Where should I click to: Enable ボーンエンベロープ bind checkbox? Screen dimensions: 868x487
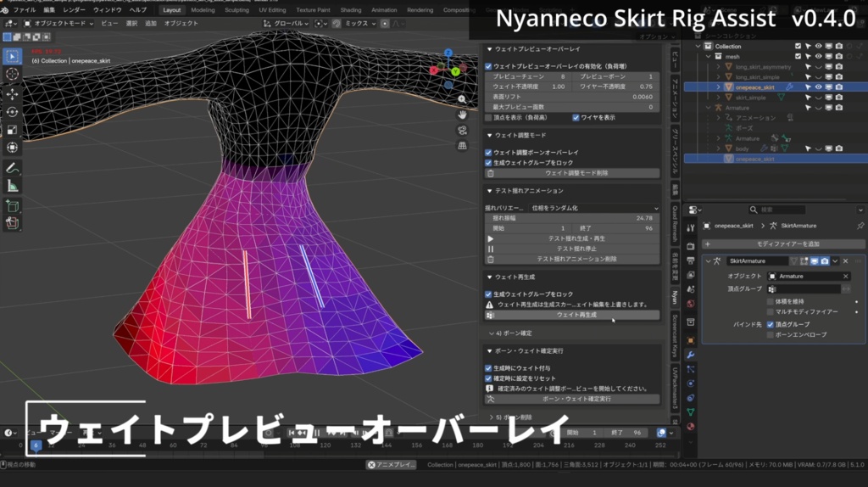pyautogui.click(x=770, y=334)
